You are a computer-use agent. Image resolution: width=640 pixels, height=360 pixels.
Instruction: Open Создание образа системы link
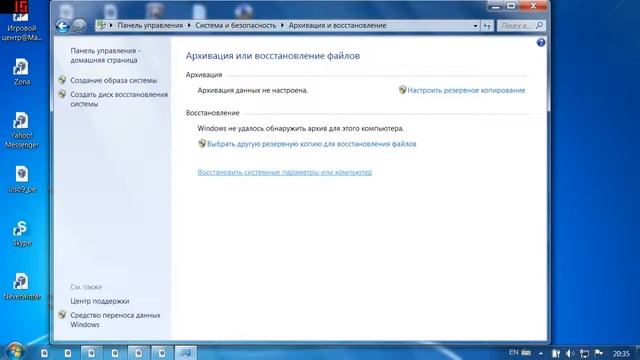tap(113, 80)
